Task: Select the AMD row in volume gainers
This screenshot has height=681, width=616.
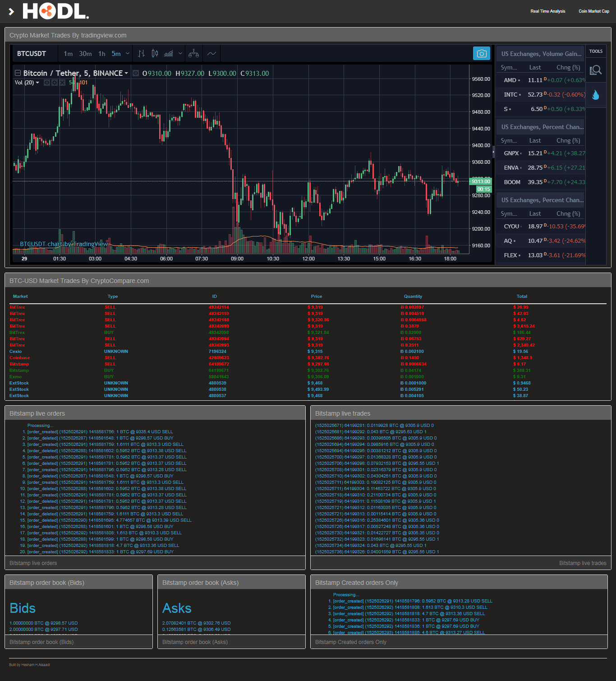Action: (541, 80)
